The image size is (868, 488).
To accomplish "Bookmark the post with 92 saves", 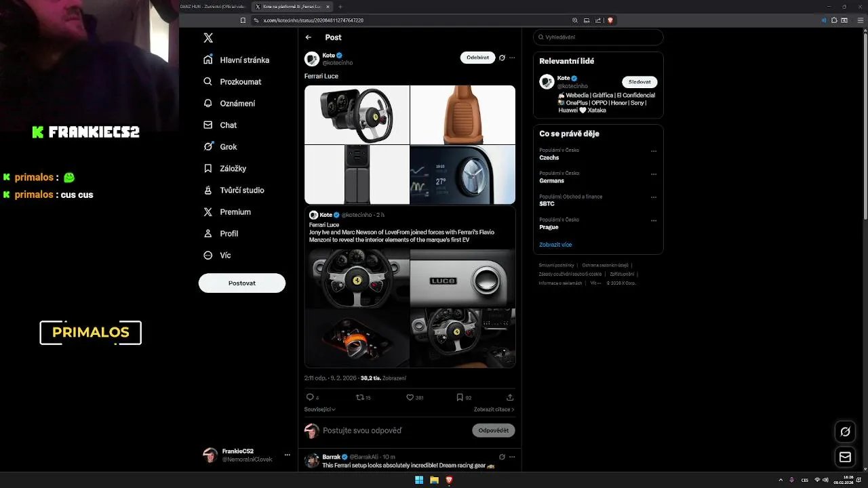I will pos(460,397).
